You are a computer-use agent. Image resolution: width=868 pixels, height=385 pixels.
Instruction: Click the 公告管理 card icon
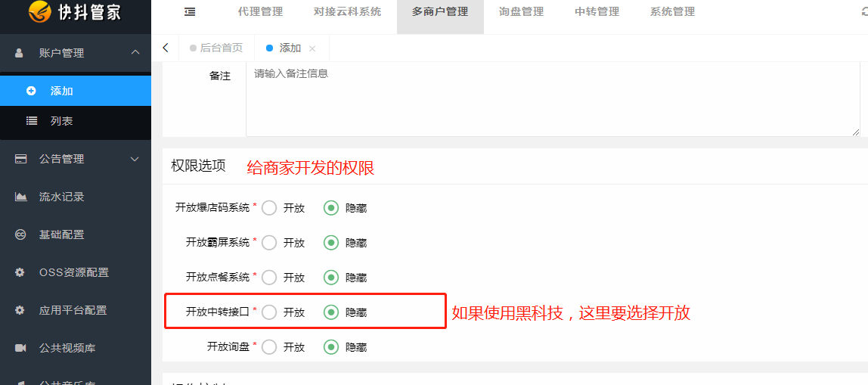pos(20,159)
